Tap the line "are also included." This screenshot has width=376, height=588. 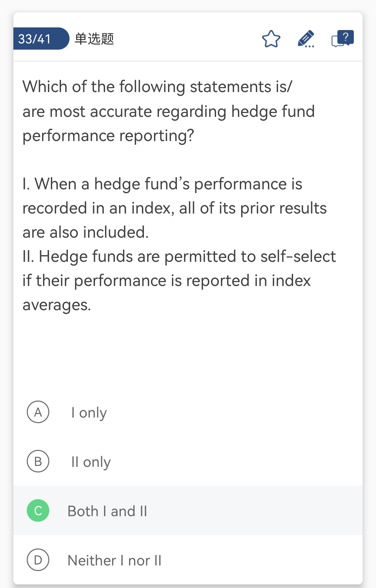click(86, 232)
